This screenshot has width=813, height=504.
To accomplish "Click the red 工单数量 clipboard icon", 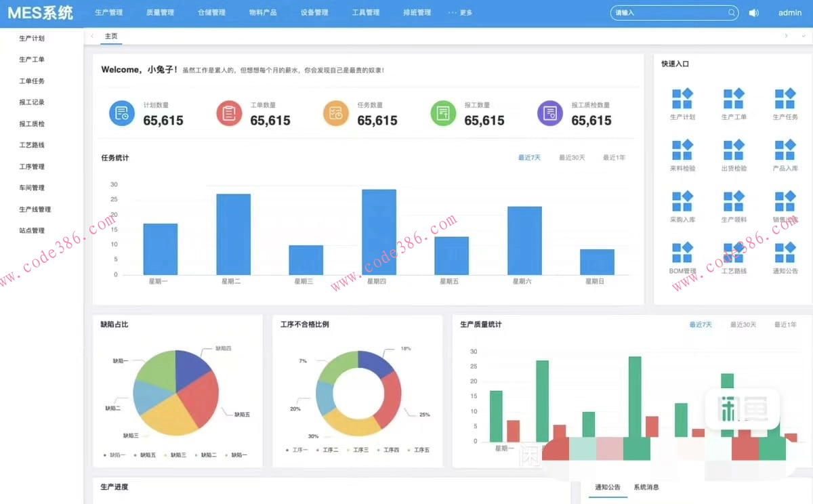I will (229, 113).
